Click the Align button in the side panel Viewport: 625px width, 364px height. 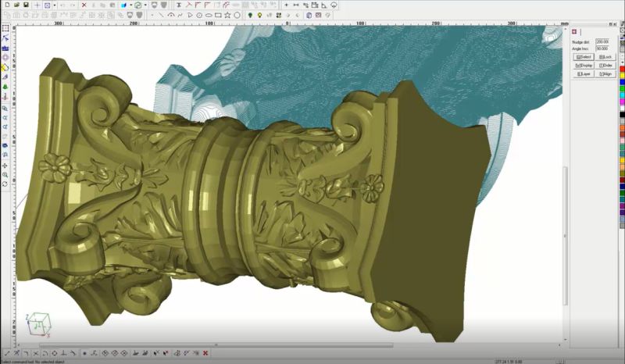pyautogui.click(x=606, y=74)
